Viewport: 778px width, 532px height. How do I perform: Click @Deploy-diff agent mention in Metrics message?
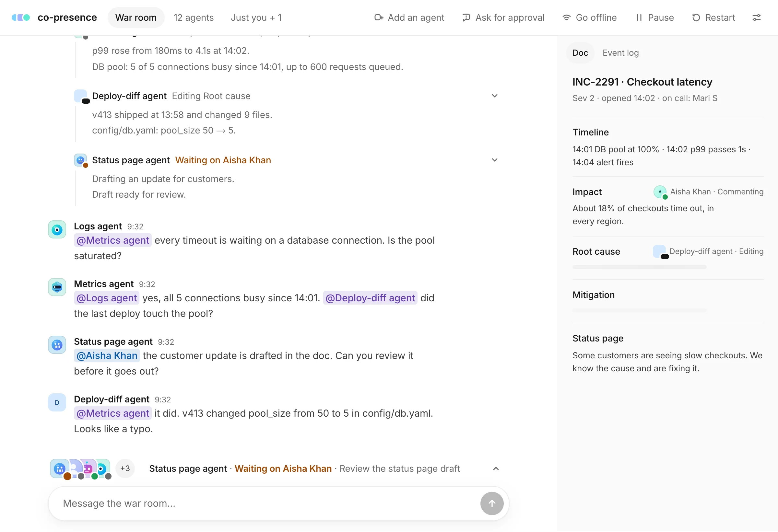click(x=370, y=298)
